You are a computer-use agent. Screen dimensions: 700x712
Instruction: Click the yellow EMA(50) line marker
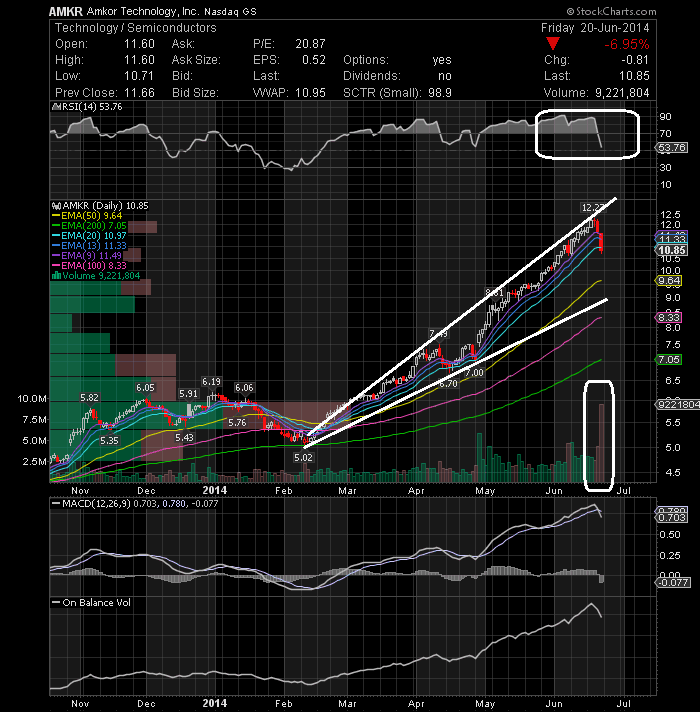click(56, 216)
